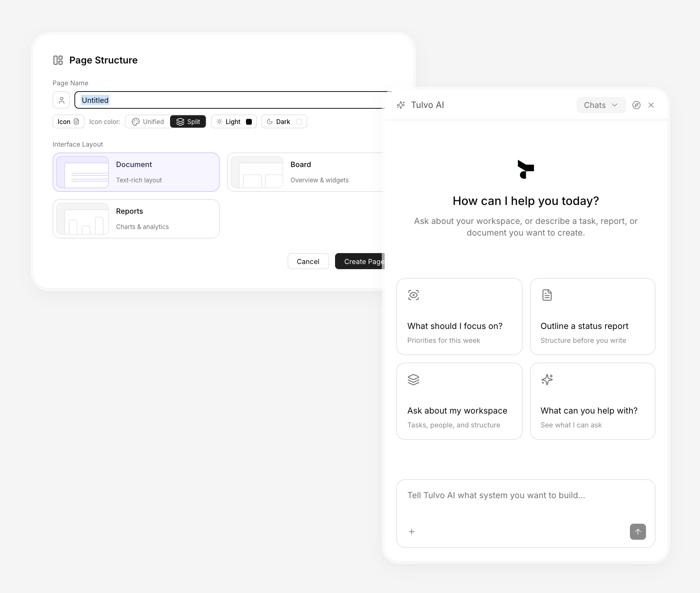
Task: Click the 'Tasks, people, and structure' text
Action: point(454,425)
